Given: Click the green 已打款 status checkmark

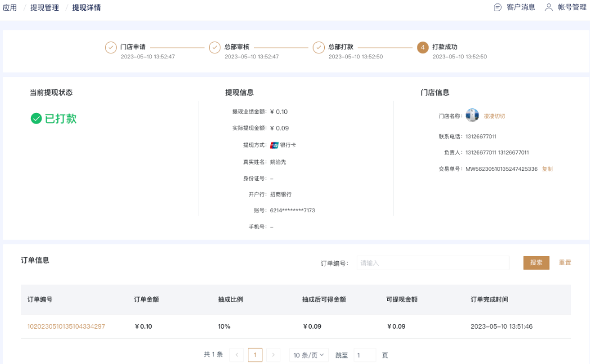Looking at the screenshot, I should click(x=36, y=119).
